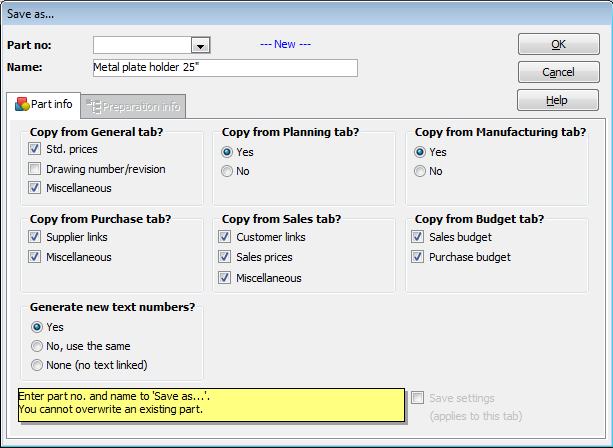This screenshot has height=448, width=613.
Task: Enable Drawing number/revision checkbox
Action: (35, 169)
